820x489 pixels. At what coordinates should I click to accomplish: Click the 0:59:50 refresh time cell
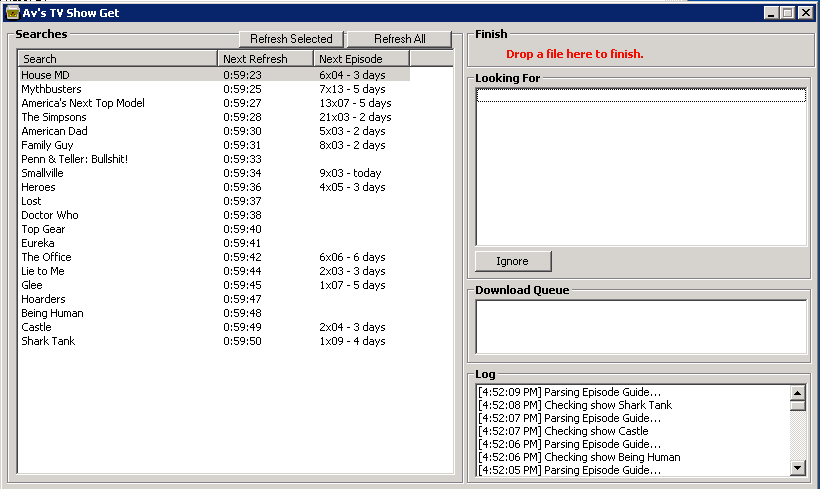tap(242, 341)
